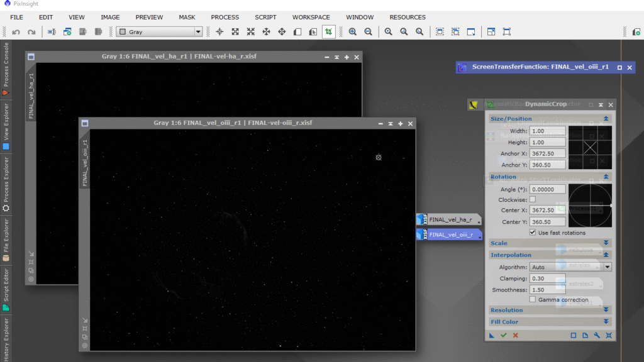Click the Fit View expand-arrows icon
The width and height of the screenshot is (644, 362).
pos(235,32)
